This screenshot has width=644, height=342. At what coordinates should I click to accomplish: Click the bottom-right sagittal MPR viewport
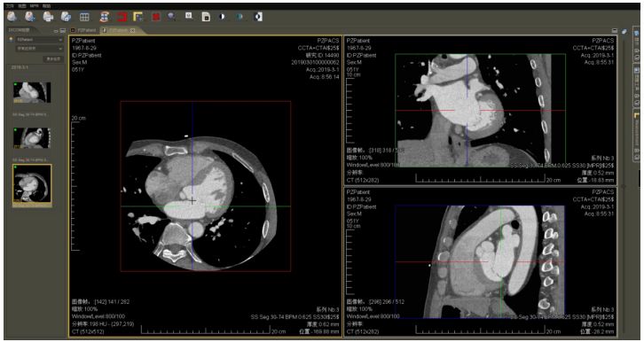(x=480, y=262)
